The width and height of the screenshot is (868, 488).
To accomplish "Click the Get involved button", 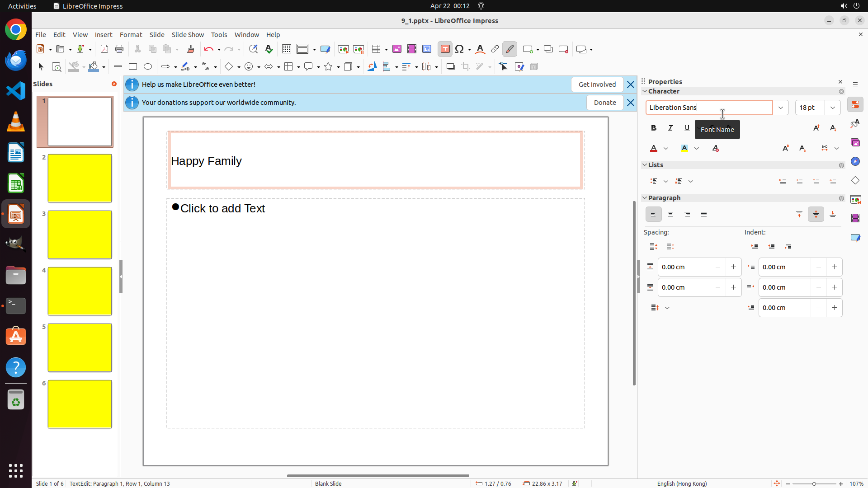I will [x=597, y=84].
